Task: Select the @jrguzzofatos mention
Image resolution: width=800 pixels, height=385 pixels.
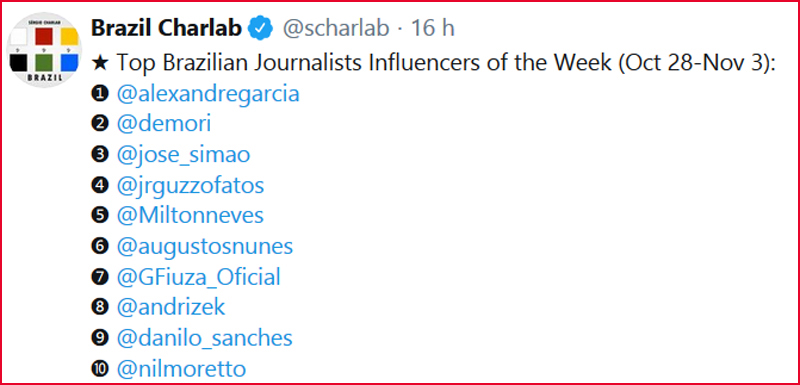Action: [190, 186]
